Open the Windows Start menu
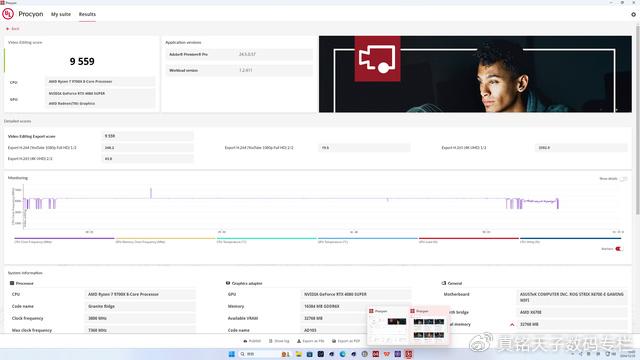The width and height of the screenshot is (640, 360). (231, 354)
